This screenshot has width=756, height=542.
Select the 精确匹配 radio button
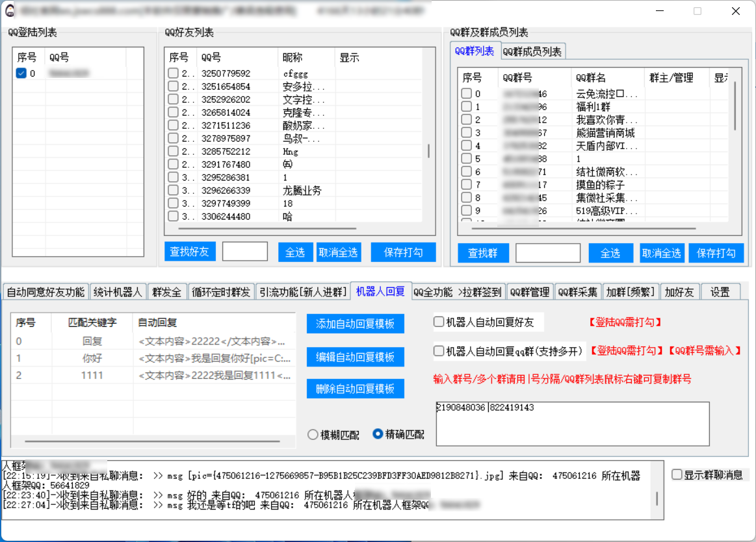[x=378, y=434]
